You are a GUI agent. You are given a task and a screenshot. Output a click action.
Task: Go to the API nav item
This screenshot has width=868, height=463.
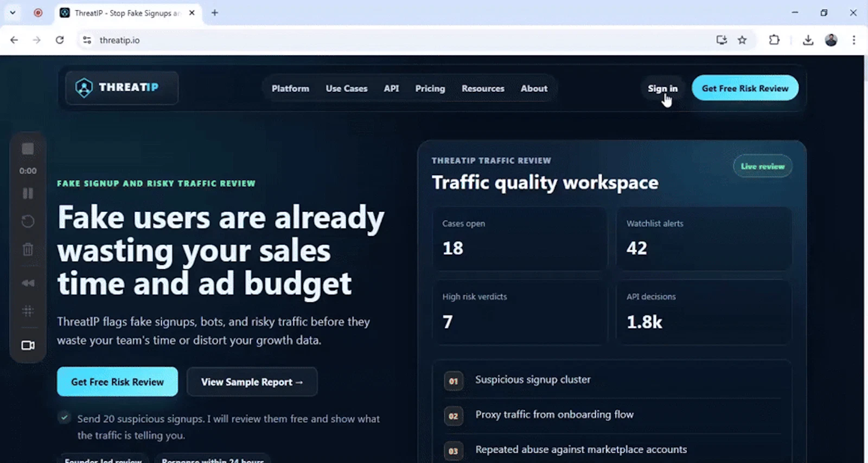(x=391, y=88)
